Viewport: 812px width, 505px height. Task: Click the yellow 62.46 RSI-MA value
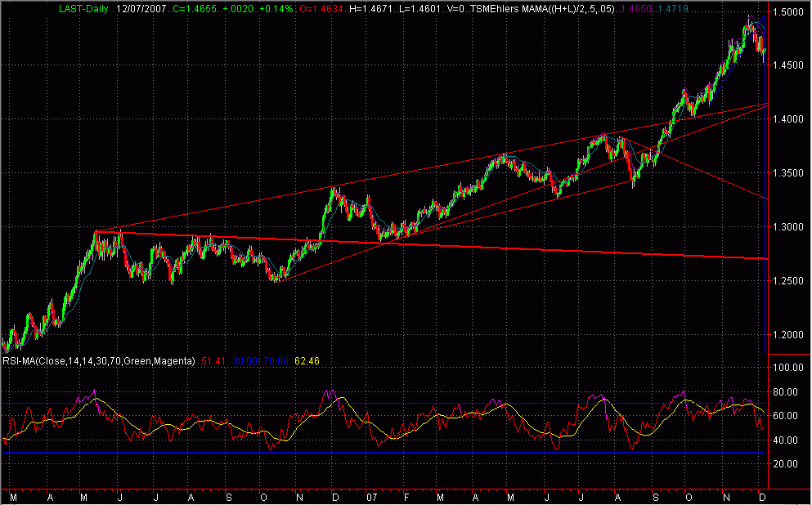tap(307, 360)
